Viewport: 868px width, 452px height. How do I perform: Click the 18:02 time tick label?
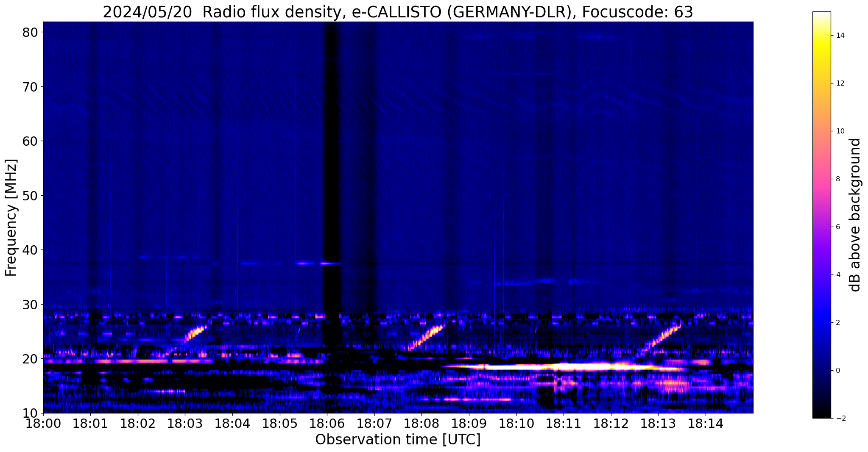pos(138,423)
